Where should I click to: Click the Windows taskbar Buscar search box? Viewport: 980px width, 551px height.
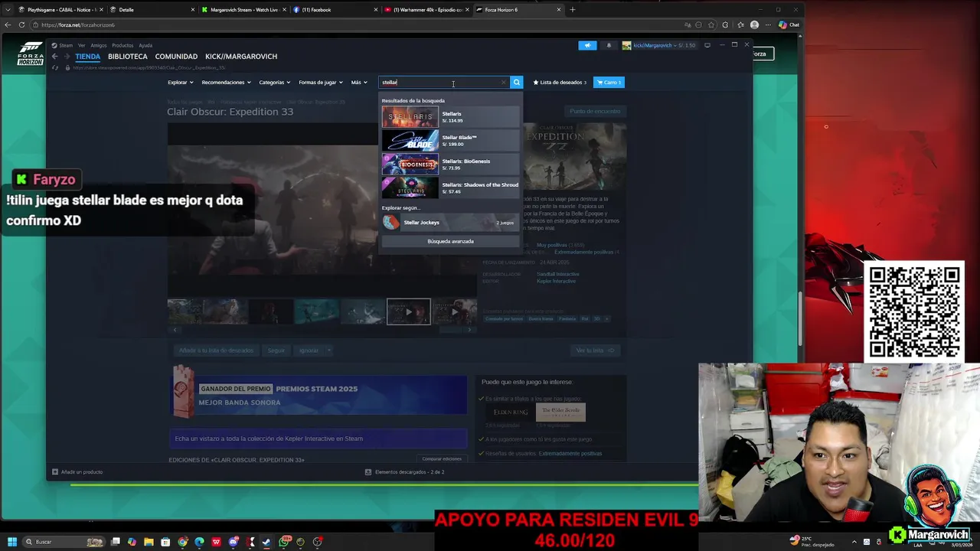[64, 542]
